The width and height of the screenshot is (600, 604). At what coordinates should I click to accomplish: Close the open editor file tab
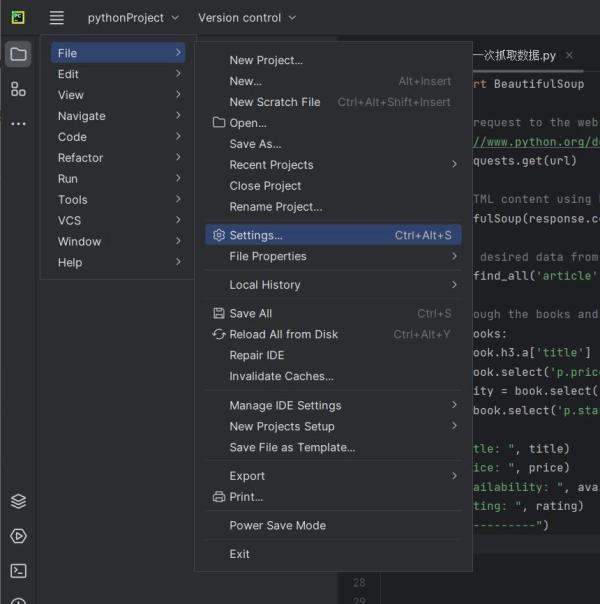tap(569, 56)
